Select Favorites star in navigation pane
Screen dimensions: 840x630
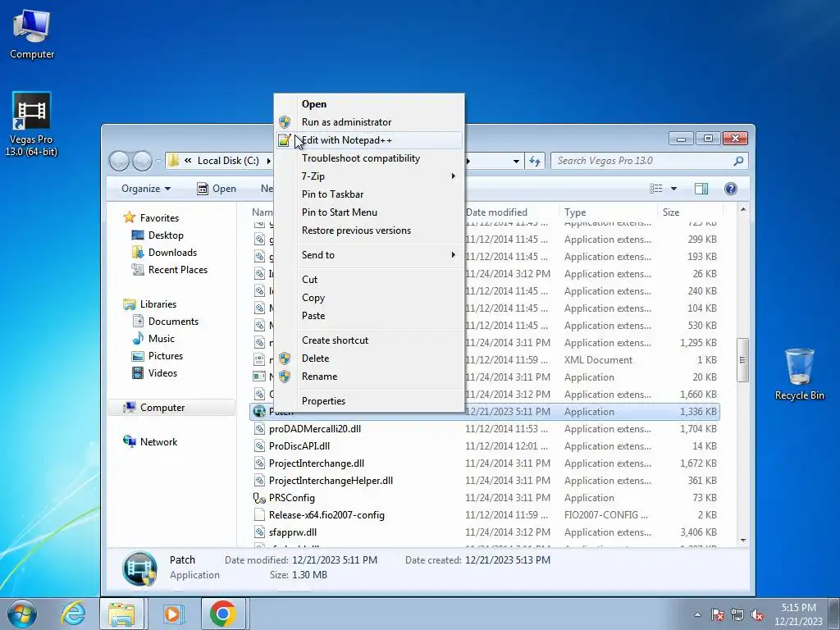[129, 217]
